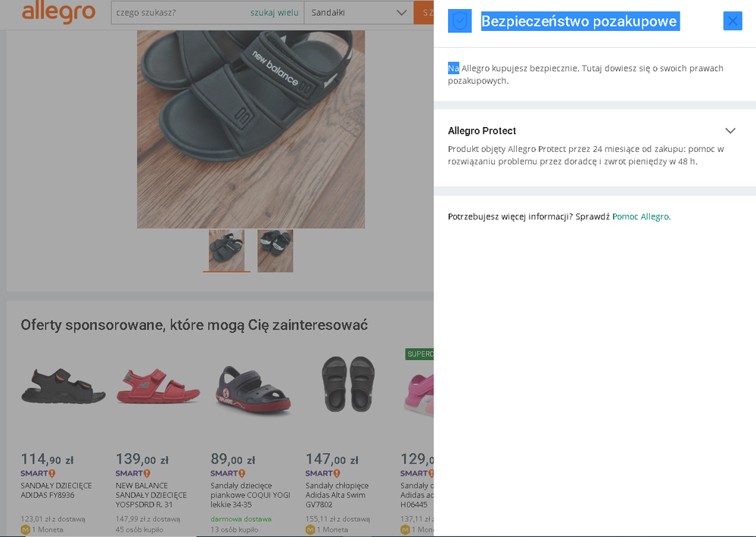756x537 pixels.
Task: Open the Sandałki category dropdown
Action: tap(359, 13)
